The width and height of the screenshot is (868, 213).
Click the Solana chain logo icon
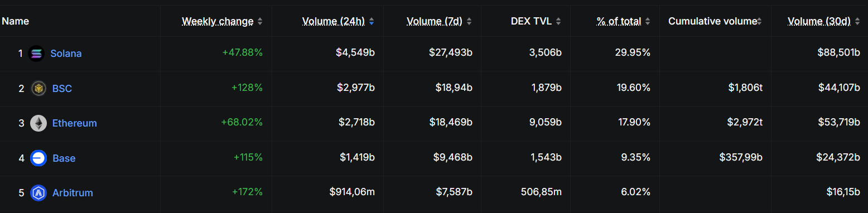pyautogui.click(x=36, y=54)
